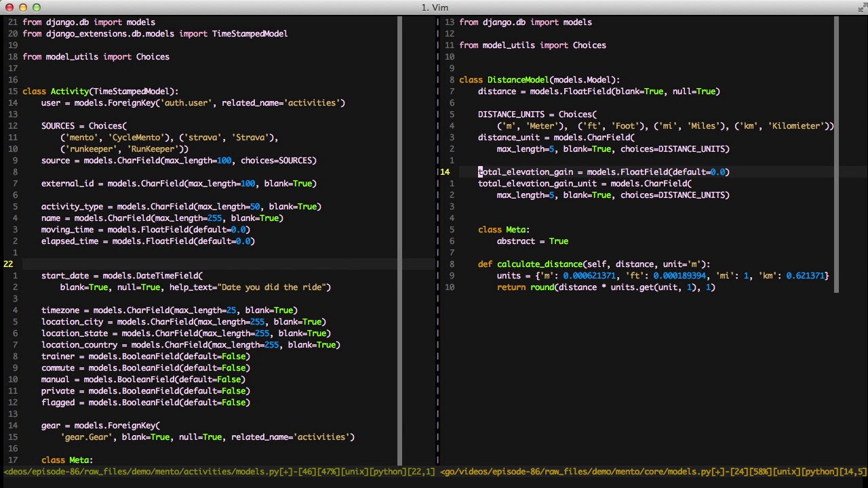Screen dimensions: 868x488
Task: Click the yellow minimize window button
Action: (x=23, y=7)
